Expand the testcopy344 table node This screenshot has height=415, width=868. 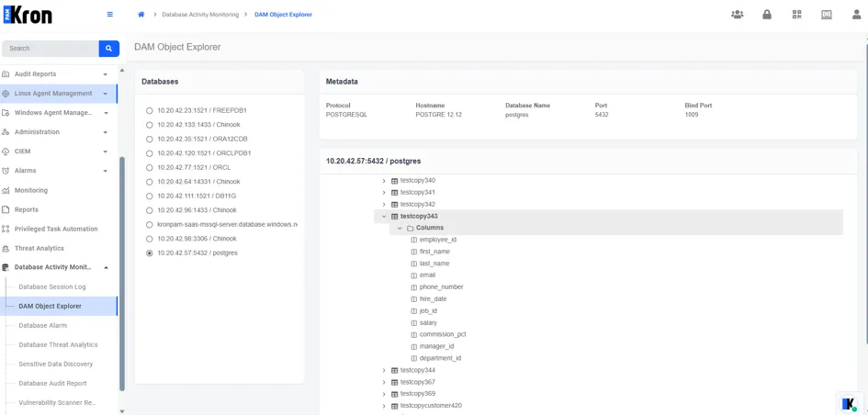(x=384, y=370)
